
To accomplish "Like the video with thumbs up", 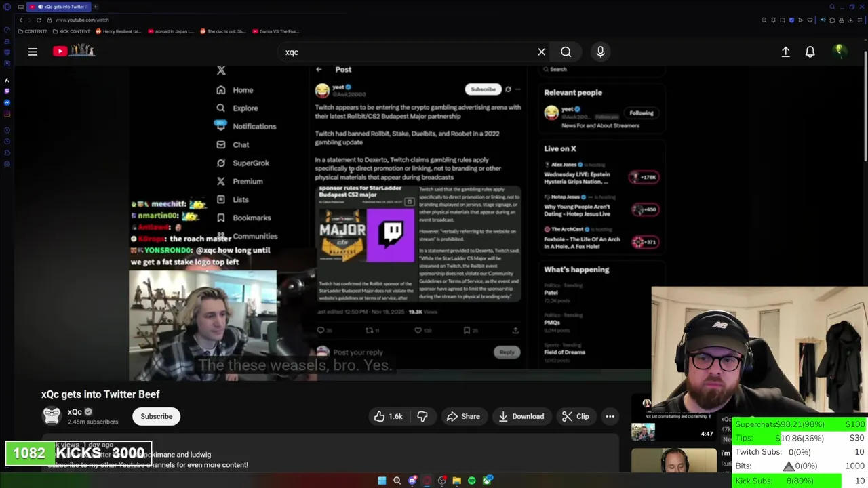I will coord(388,416).
